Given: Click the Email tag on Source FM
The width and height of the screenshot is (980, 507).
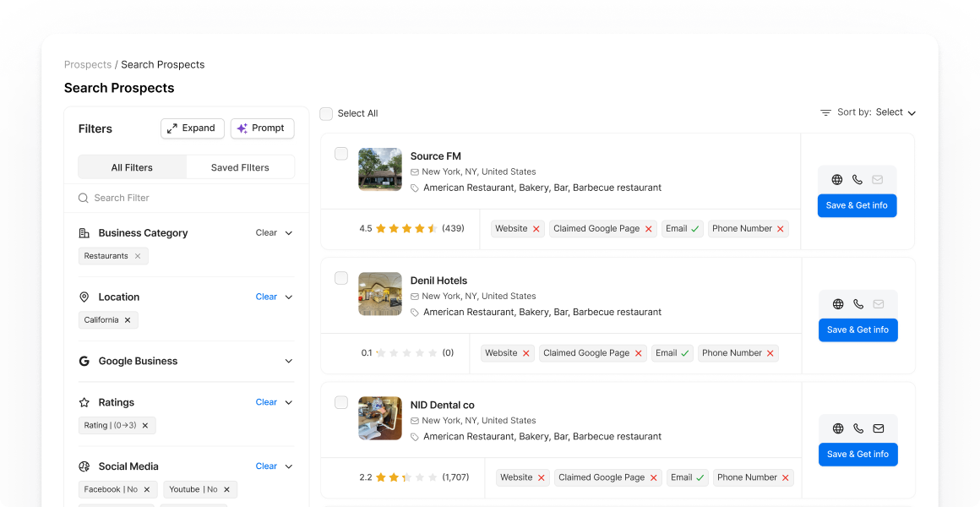Looking at the screenshot, I should click(683, 229).
